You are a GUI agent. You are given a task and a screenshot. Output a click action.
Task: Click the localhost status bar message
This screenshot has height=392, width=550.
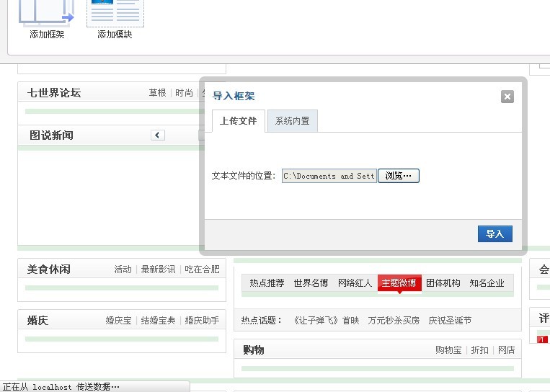pyautogui.click(x=61, y=387)
